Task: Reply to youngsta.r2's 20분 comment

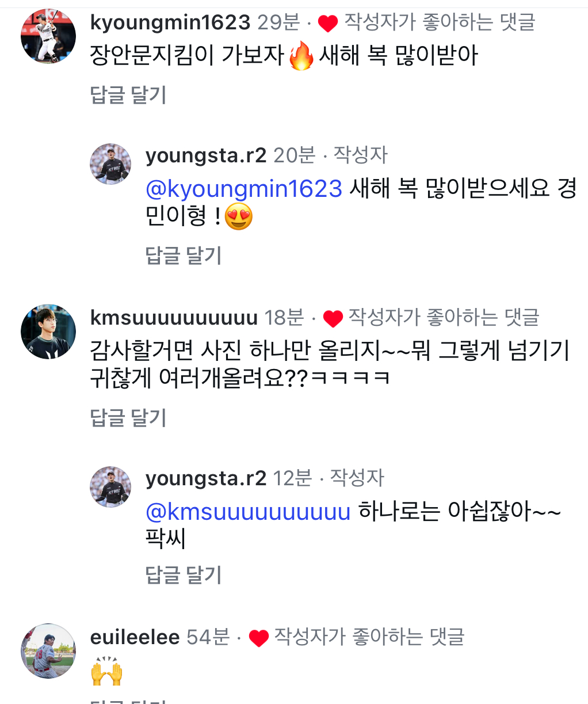Action: pos(184,256)
